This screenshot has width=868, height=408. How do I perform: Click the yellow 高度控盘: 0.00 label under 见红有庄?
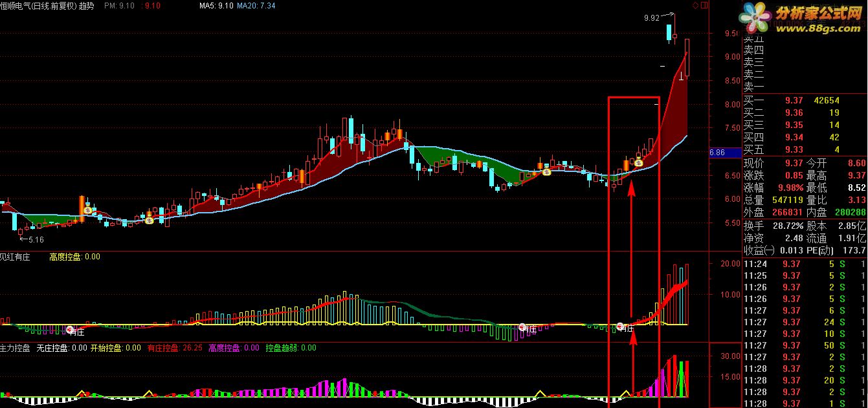74,257
